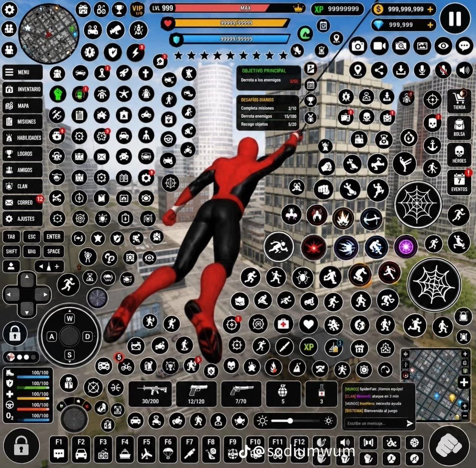This screenshot has height=468, width=476.
Task: Click the share icon
Action: (x=379, y=71)
